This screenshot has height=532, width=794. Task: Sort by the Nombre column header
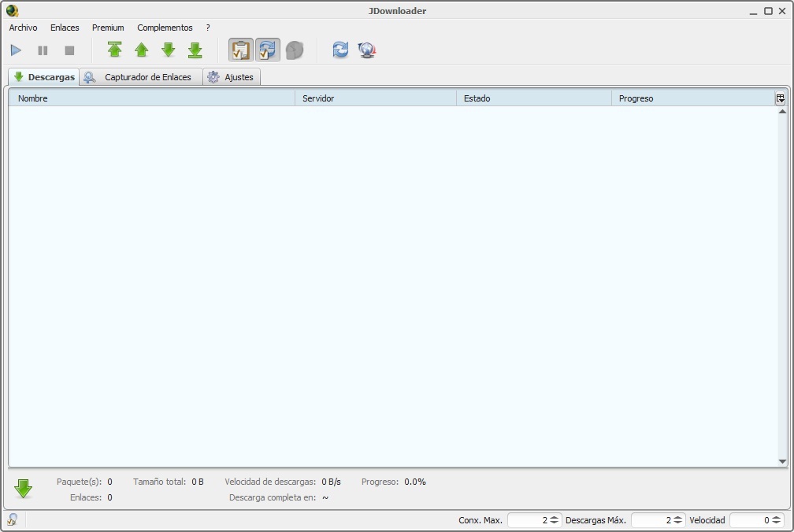[151, 98]
